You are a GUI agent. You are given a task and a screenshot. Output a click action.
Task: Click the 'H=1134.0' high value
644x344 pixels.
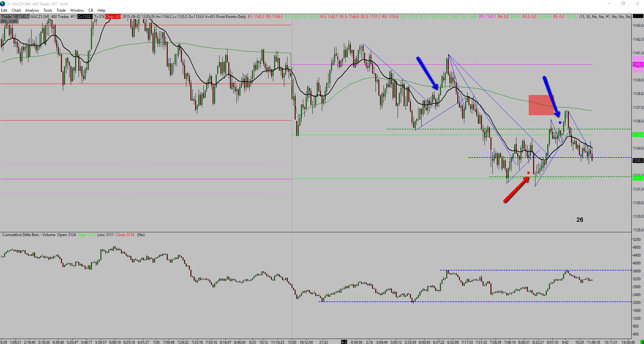[x=164, y=17]
